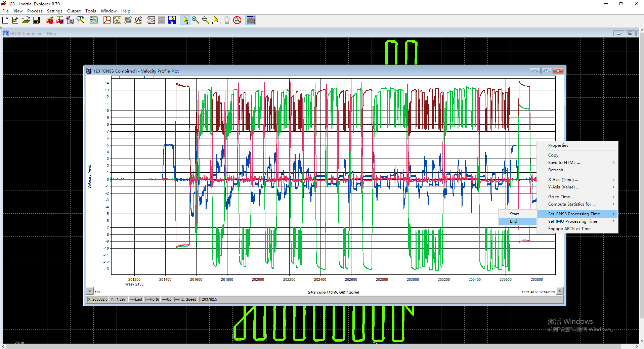Activate the Pan hand tool

click(x=227, y=20)
